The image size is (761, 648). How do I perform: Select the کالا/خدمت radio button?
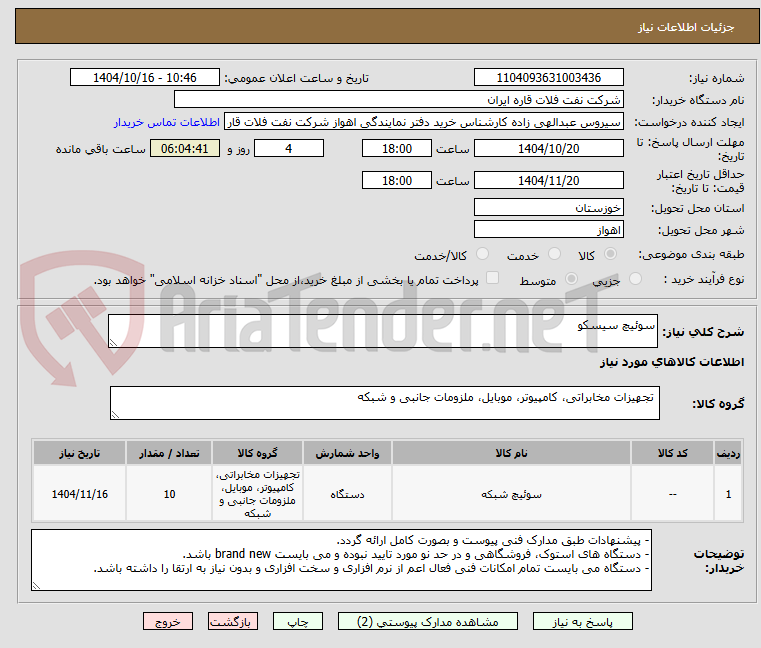[x=482, y=254]
